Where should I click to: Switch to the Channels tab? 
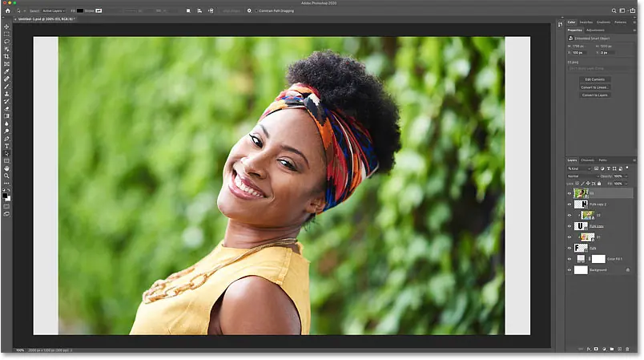coord(587,160)
